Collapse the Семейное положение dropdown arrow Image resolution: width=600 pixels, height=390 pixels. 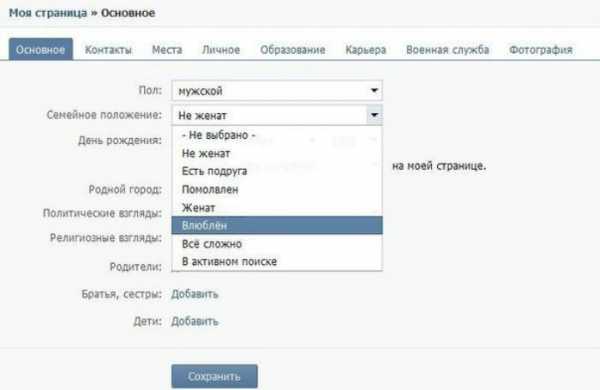(374, 115)
